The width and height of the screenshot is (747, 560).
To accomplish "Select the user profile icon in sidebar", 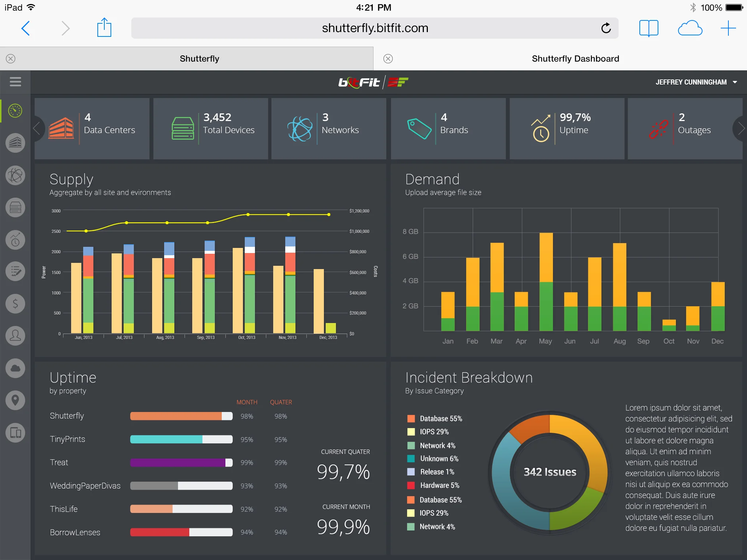I will point(15,335).
